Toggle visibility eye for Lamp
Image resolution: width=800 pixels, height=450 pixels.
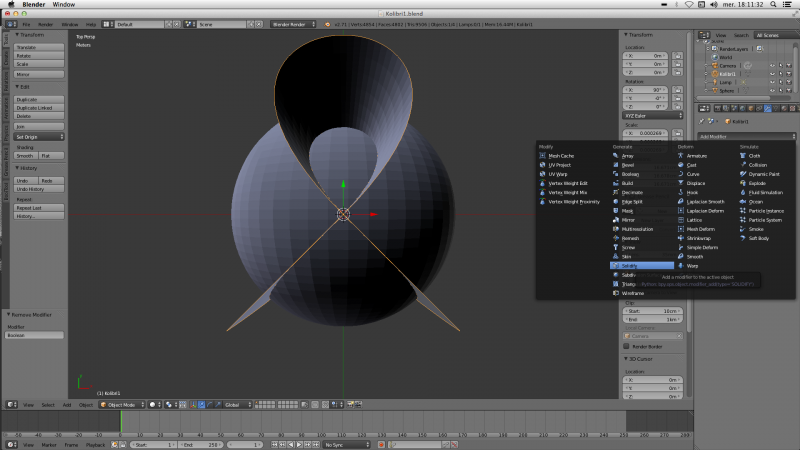[772, 82]
